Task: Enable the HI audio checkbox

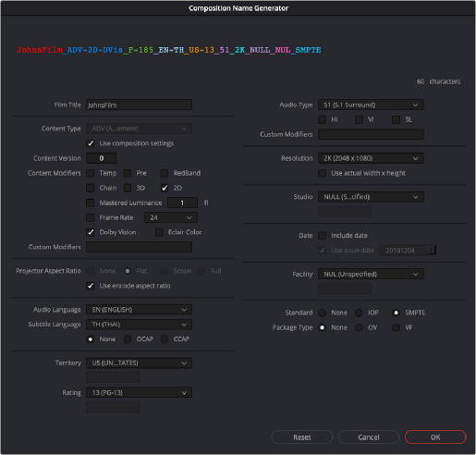Action: pyautogui.click(x=323, y=119)
